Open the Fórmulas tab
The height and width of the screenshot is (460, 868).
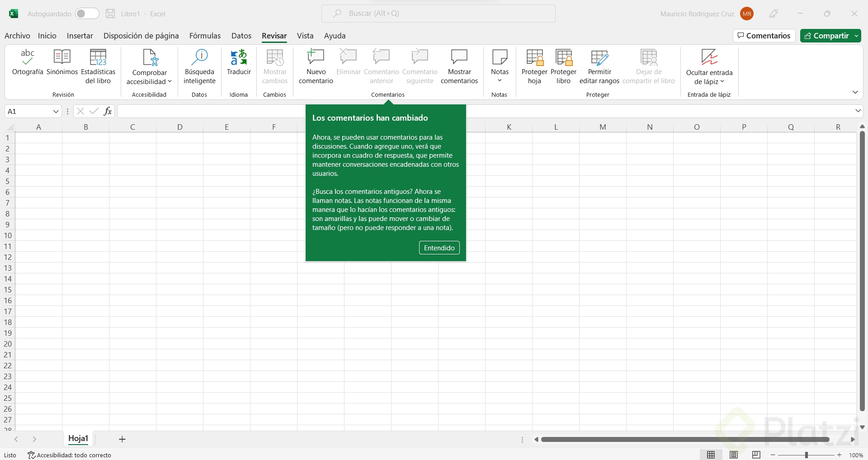click(205, 36)
